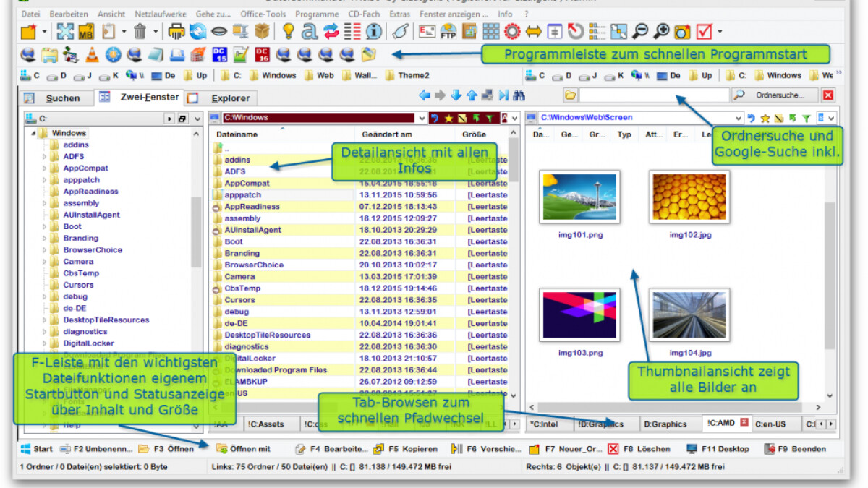Click the red close icon beside Ordnersuche
This screenshot has width=868, height=488.
[828, 95]
